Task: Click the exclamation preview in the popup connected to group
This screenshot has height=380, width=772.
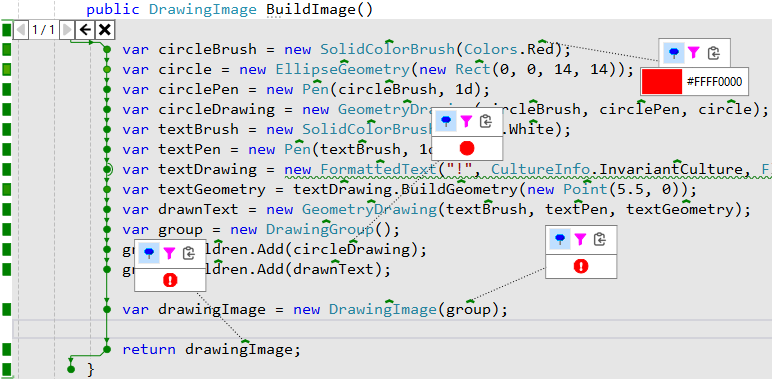Action: click(x=581, y=266)
